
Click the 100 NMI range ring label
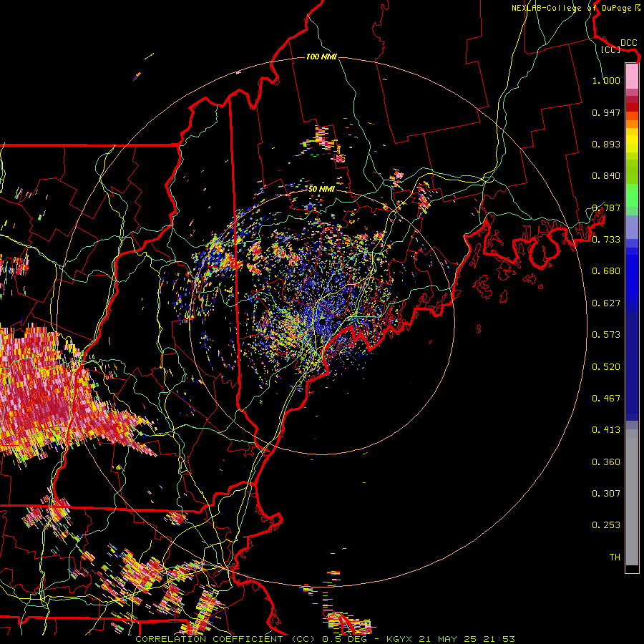(x=321, y=57)
